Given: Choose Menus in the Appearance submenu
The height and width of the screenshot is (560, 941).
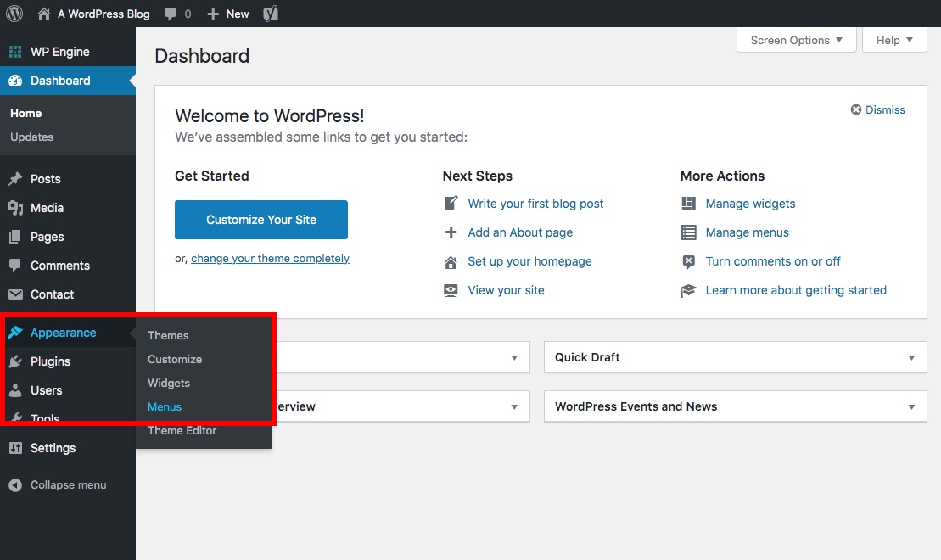Looking at the screenshot, I should (x=165, y=407).
